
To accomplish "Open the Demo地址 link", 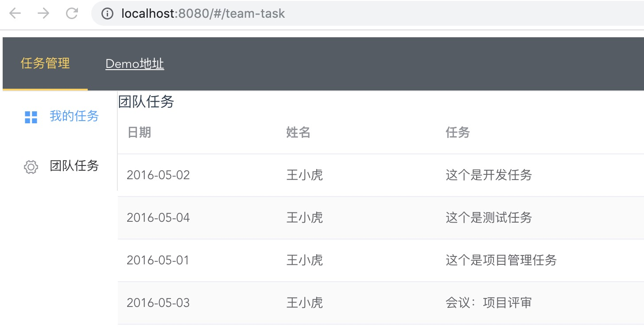I will pos(135,64).
